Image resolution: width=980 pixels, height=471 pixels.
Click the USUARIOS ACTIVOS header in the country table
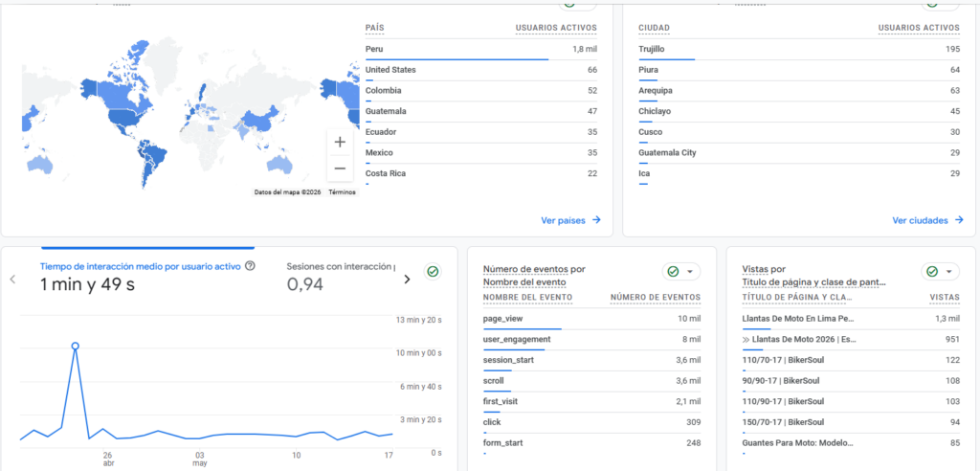point(556,28)
